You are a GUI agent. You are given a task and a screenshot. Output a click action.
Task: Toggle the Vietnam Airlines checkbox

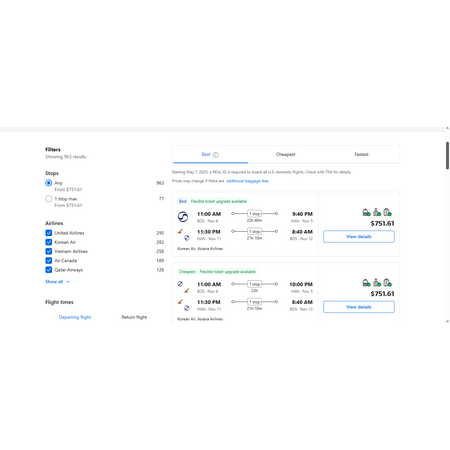tap(49, 251)
